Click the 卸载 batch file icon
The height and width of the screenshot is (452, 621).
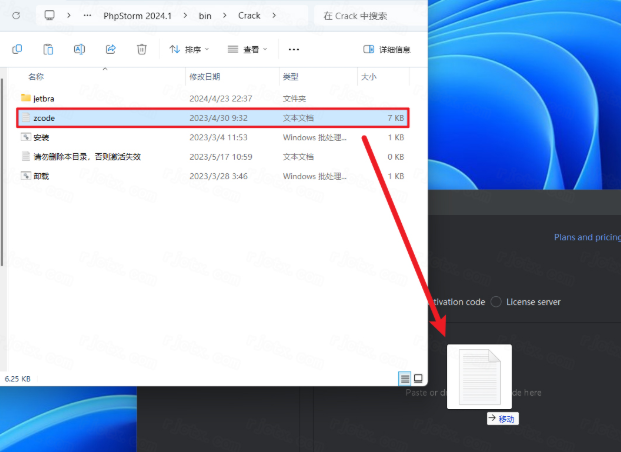(26, 176)
